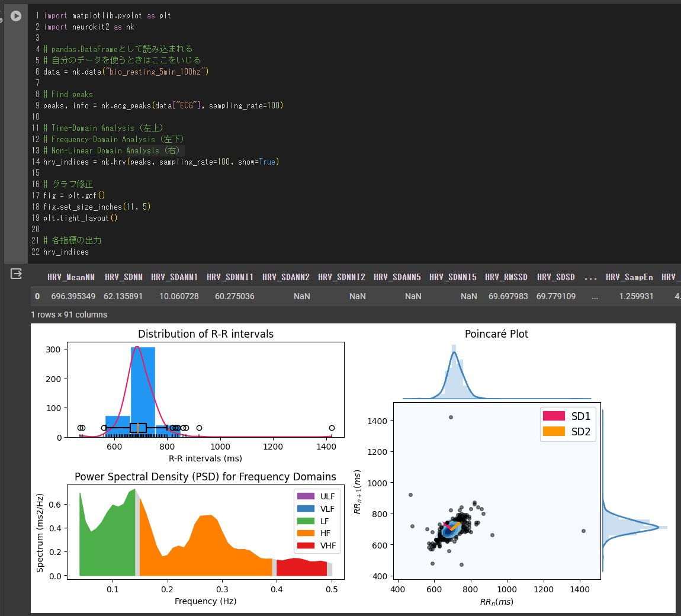Run the code cell with play button
Image resolution: width=681 pixels, height=616 pixels.
(16, 16)
